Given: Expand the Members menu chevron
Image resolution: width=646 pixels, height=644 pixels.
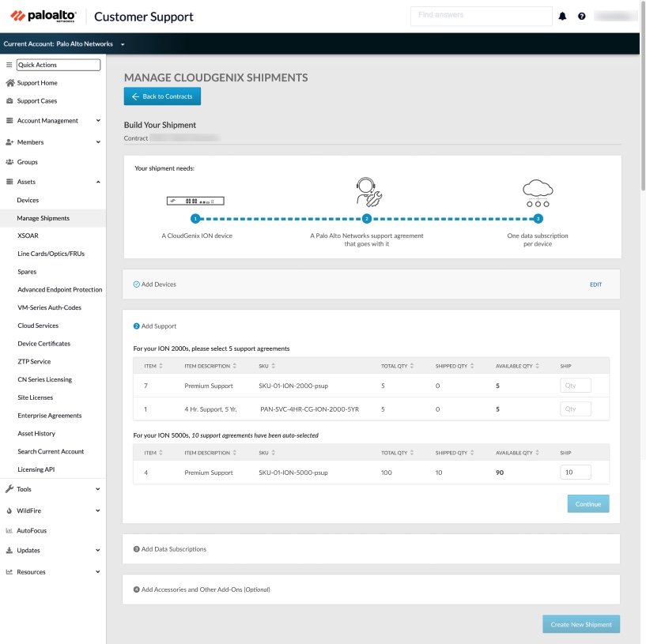Looking at the screenshot, I should pyautogui.click(x=98, y=142).
